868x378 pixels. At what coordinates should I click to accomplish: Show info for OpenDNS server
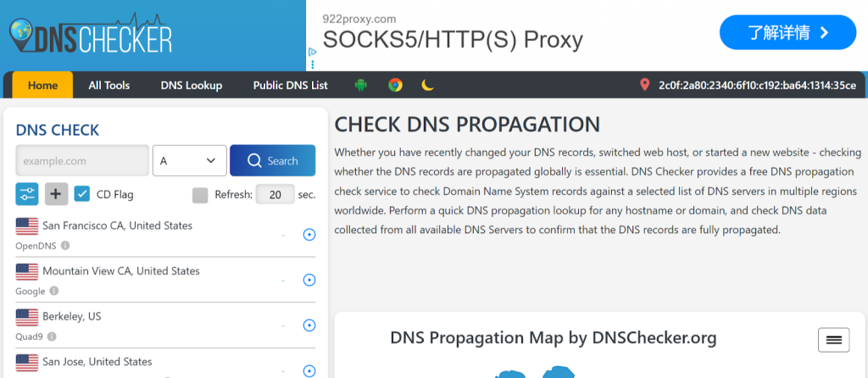65,245
